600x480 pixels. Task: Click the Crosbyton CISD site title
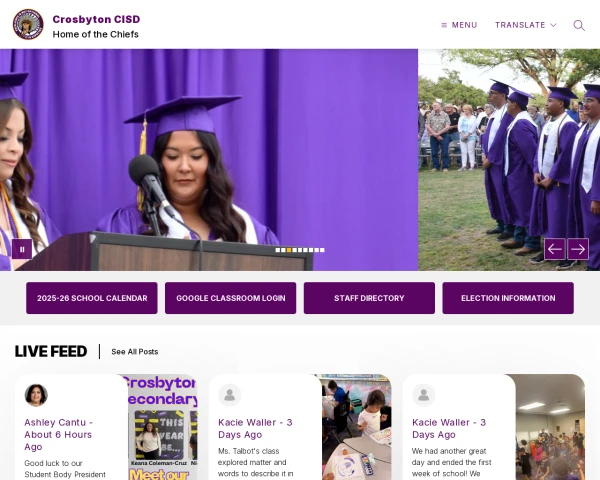(96, 19)
